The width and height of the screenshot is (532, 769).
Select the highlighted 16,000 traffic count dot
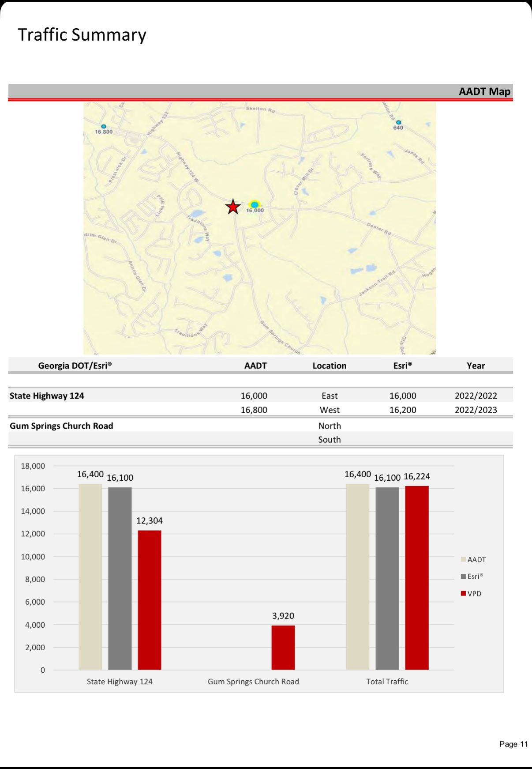tap(255, 205)
